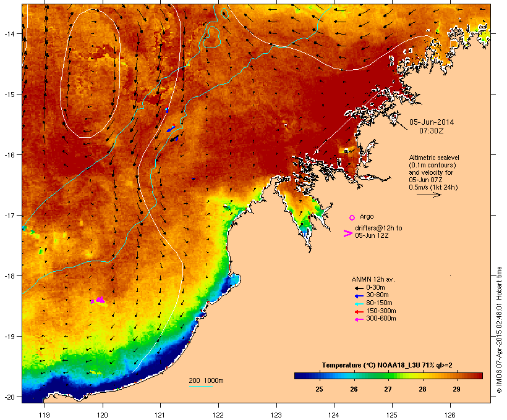
Task: Click the 0.5m/s velocity scale arrow
Action: click(x=428, y=195)
